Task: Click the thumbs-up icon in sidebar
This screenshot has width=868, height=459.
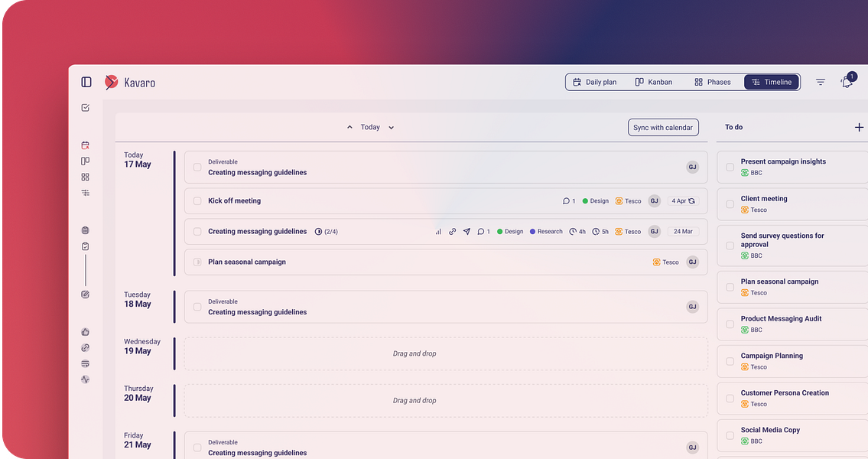Action: click(x=85, y=332)
